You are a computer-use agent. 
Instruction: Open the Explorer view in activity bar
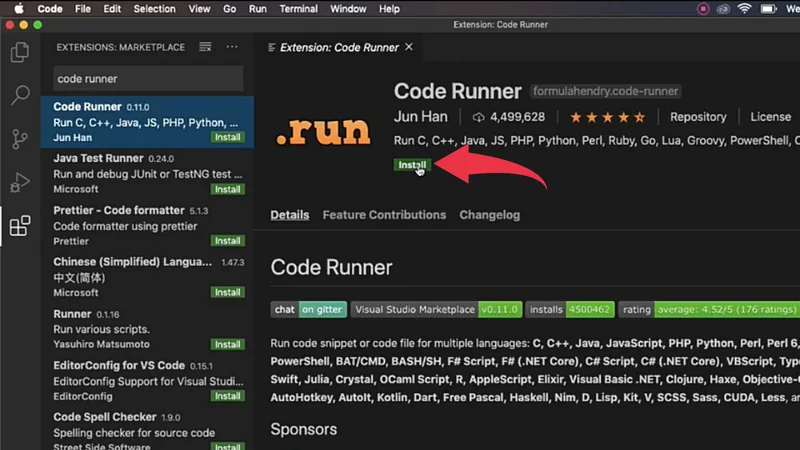19,53
